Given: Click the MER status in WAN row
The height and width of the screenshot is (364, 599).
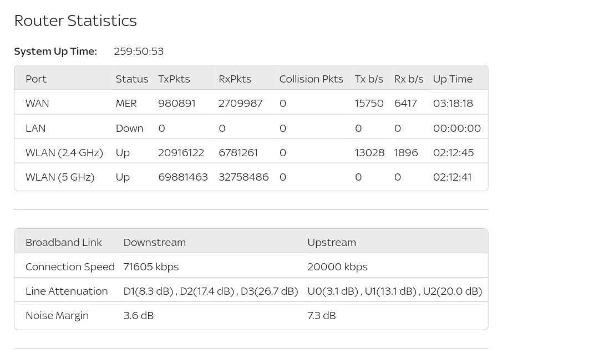Looking at the screenshot, I should click(x=126, y=104).
